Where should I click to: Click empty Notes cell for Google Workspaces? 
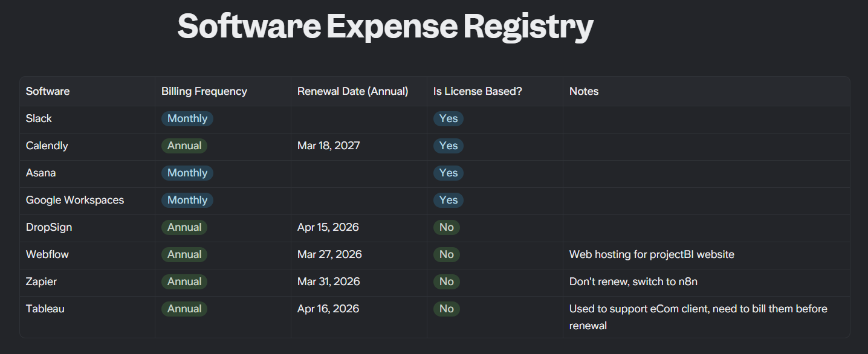pyautogui.click(x=707, y=201)
